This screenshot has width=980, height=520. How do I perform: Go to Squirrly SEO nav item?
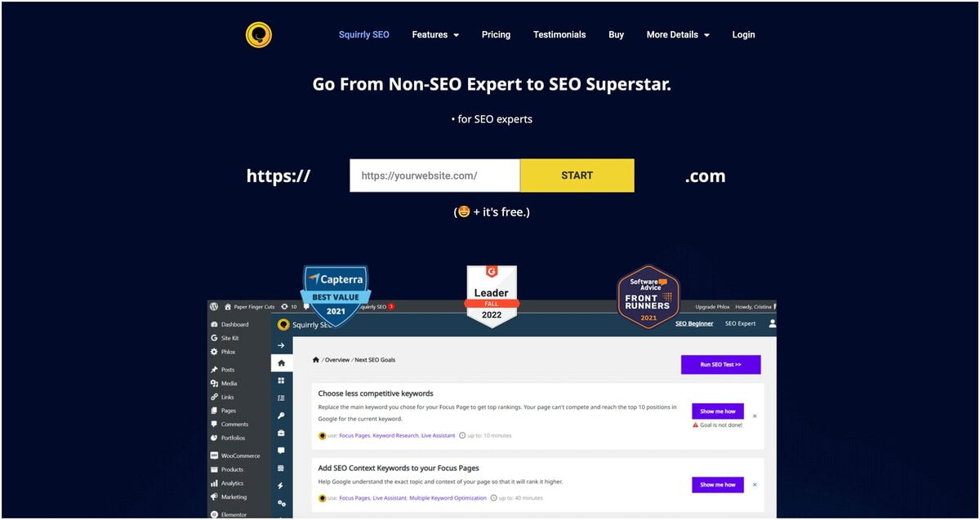[x=364, y=34]
